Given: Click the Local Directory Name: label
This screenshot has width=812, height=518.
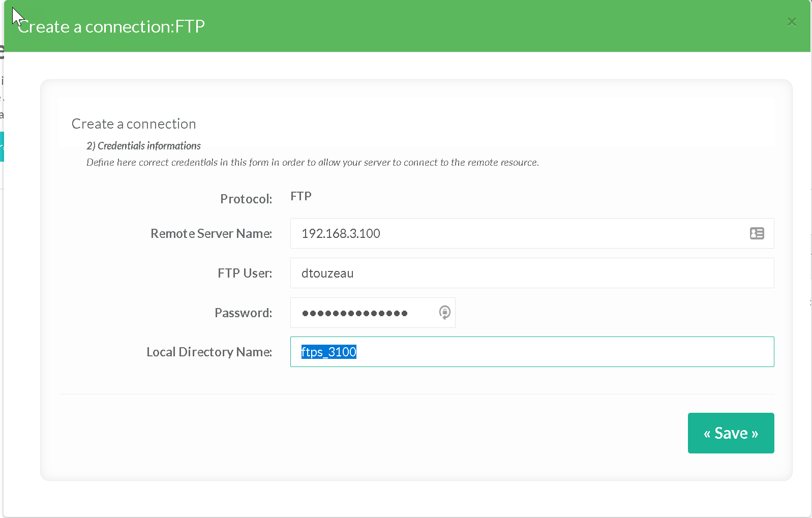Looking at the screenshot, I should [x=209, y=352].
